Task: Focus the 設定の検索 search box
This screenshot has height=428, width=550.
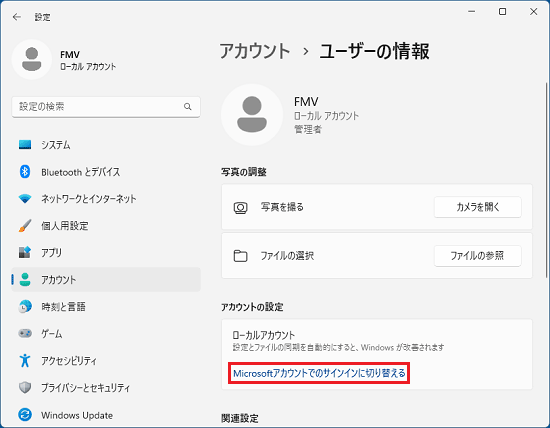Action: (x=106, y=107)
